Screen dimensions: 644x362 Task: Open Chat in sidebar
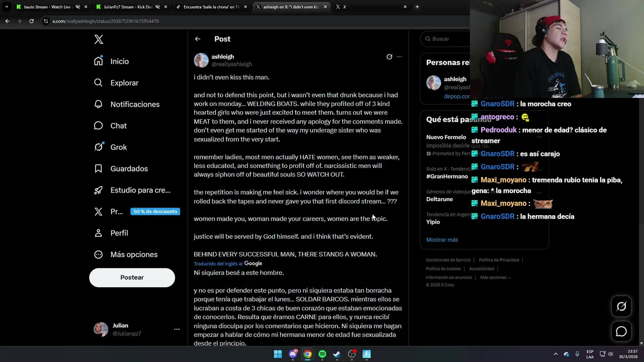pyautogui.click(x=110, y=126)
